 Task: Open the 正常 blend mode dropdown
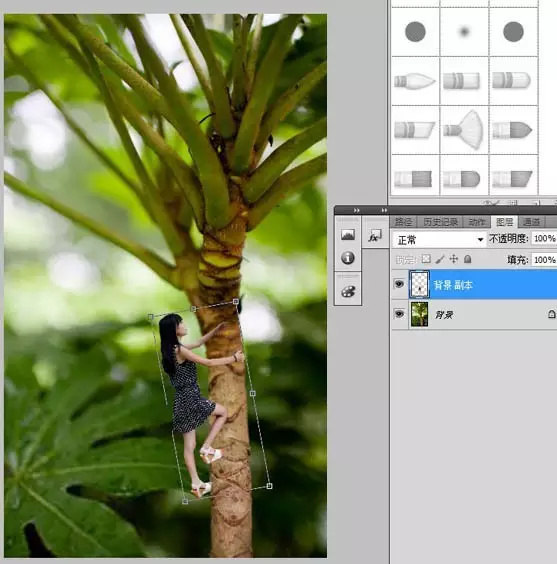point(439,240)
